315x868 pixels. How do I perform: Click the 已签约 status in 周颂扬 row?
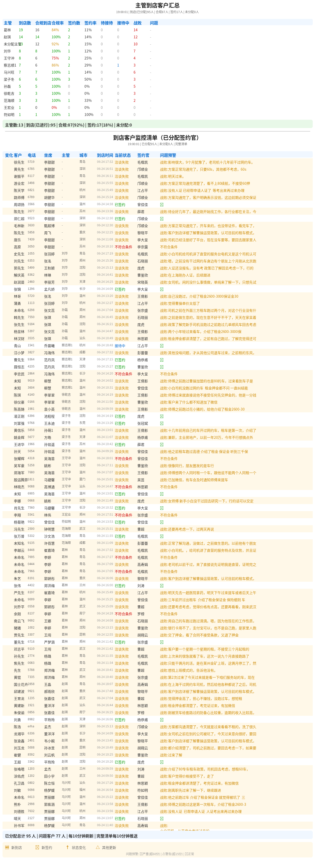(120, 205)
